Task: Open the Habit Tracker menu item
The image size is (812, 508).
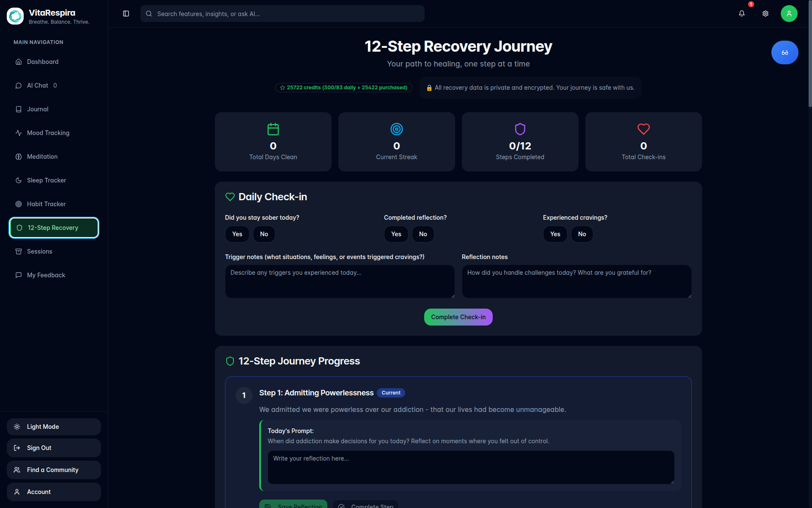Action: [x=47, y=204]
